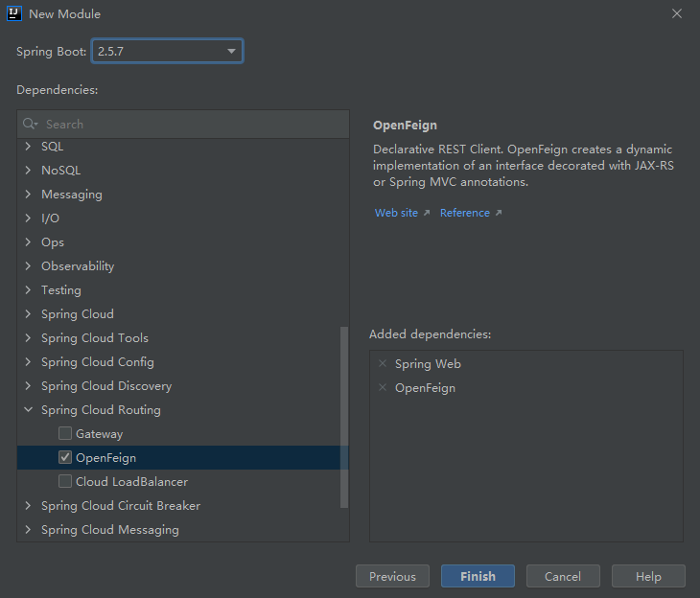
Task: Click the dependency list vertical scrollbar
Action: click(343, 417)
